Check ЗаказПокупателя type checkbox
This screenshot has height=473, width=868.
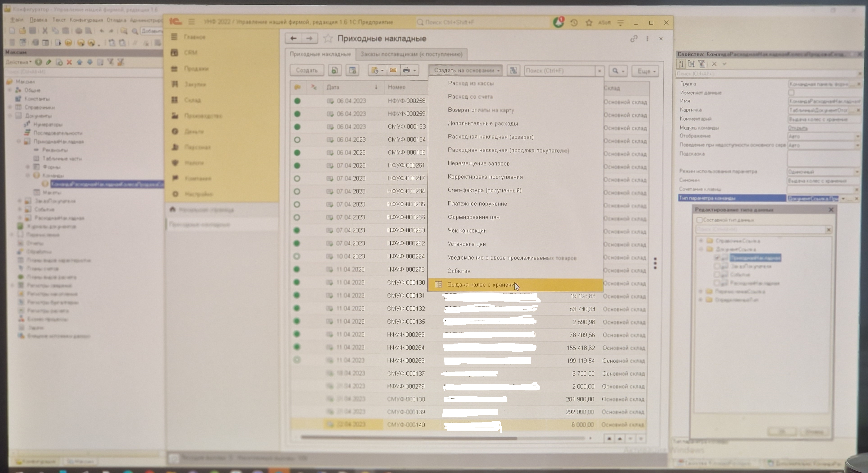pyautogui.click(x=717, y=266)
